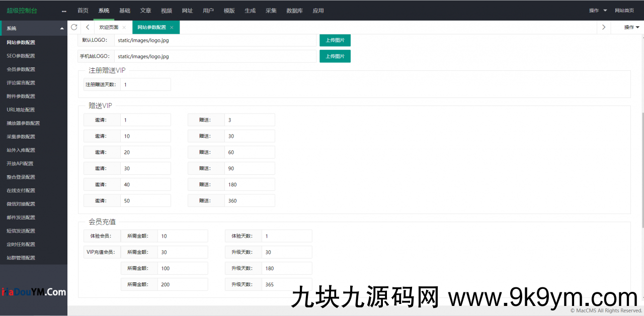644x316 pixels.
Task: Click 上传图片 next to 手机站LOGO
Action: (335, 56)
